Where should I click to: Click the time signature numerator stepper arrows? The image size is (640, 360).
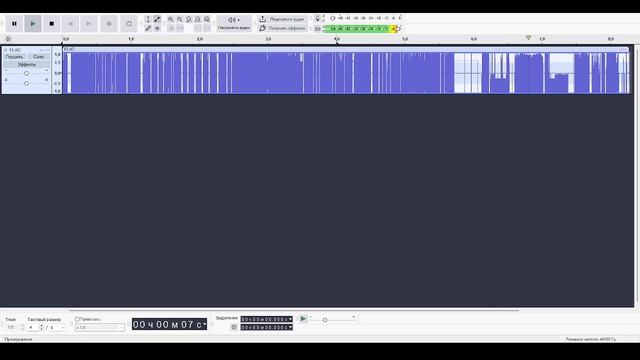click(x=41, y=327)
